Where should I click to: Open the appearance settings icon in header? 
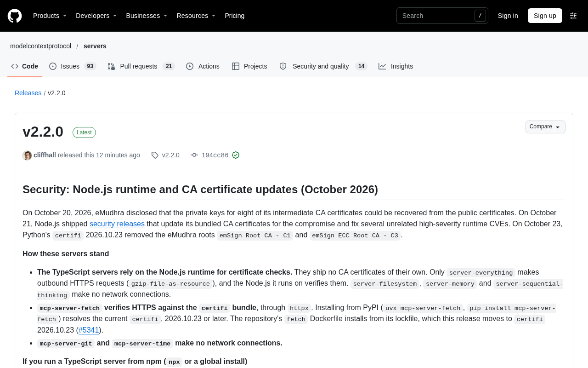[573, 16]
